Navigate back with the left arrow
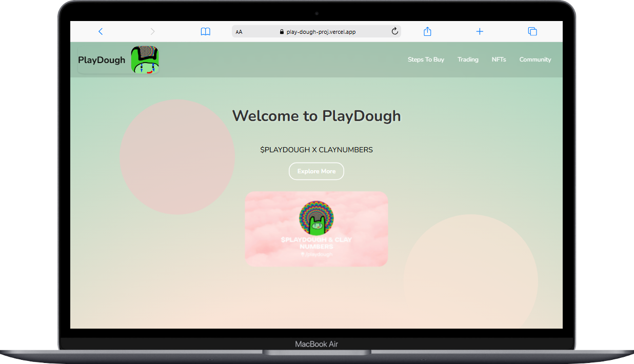This screenshot has height=364, width=634. [101, 31]
